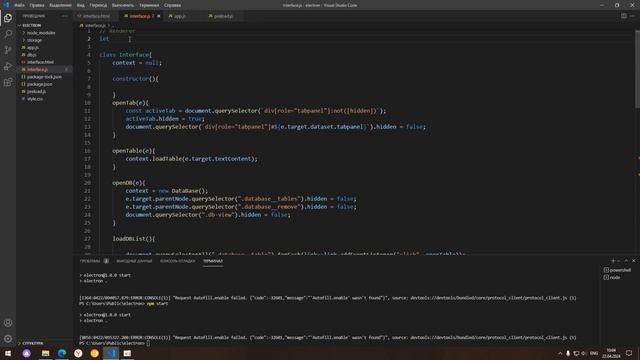This screenshot has height=360, width=640.
Task: Click the VS Code logo in title bar
Action: tap(6, 5)
